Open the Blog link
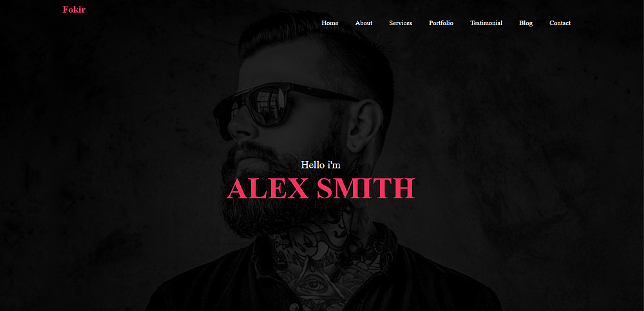 (x=526, y=23)
